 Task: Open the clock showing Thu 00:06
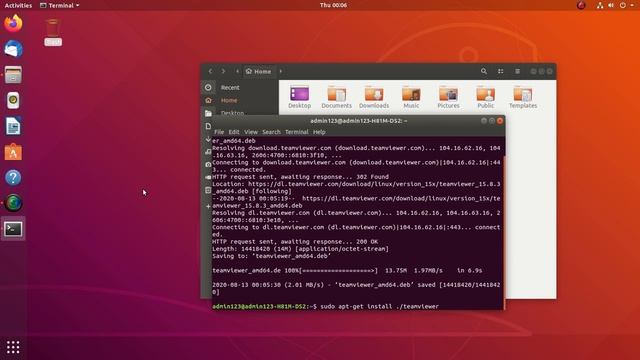click(x=333, y=5)
